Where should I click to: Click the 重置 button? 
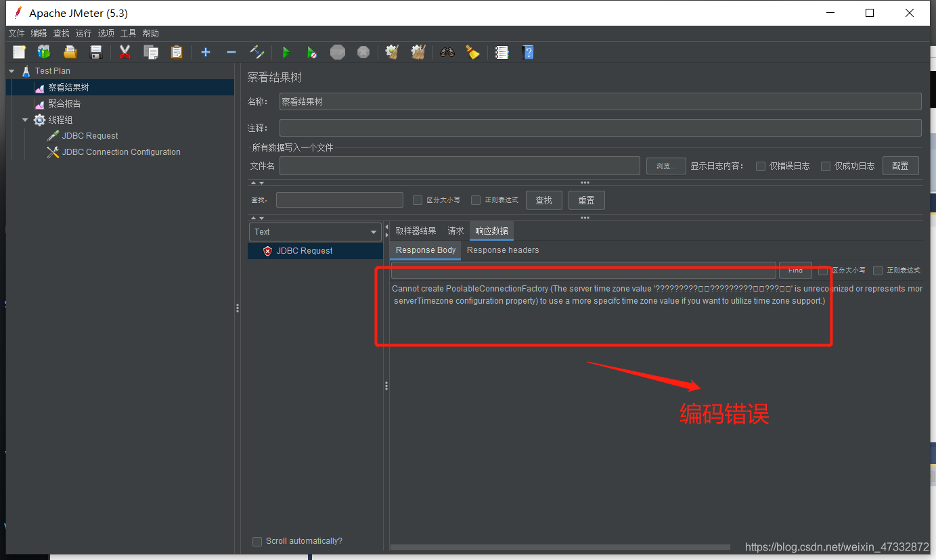(x=586, y=200)
